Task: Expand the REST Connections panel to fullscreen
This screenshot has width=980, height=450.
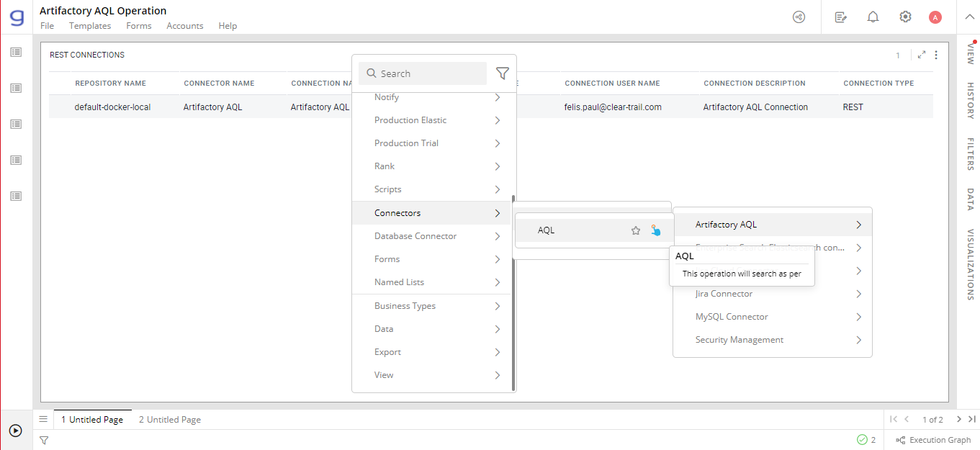Action: (x=921, y=55)
